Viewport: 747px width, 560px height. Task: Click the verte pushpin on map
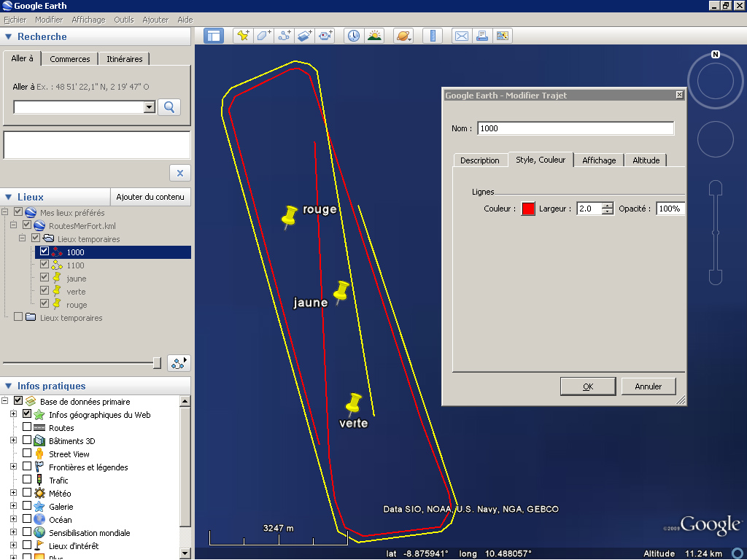[x=354, y=404]
